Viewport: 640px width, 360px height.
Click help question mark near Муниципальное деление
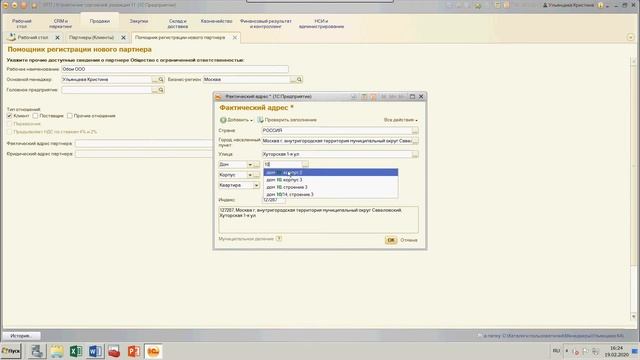click(279, 238)
